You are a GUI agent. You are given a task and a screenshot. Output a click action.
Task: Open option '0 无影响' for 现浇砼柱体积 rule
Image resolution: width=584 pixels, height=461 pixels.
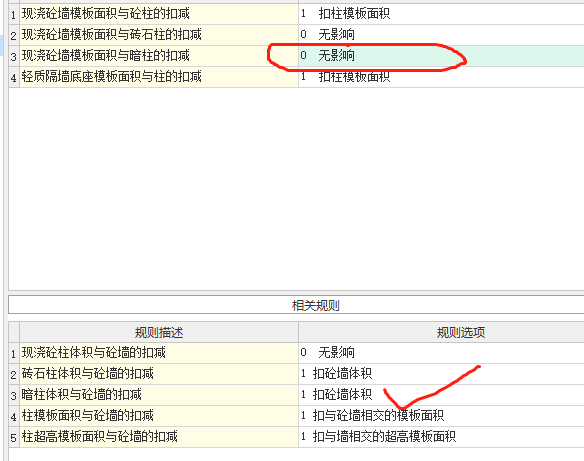coord(441,353)
